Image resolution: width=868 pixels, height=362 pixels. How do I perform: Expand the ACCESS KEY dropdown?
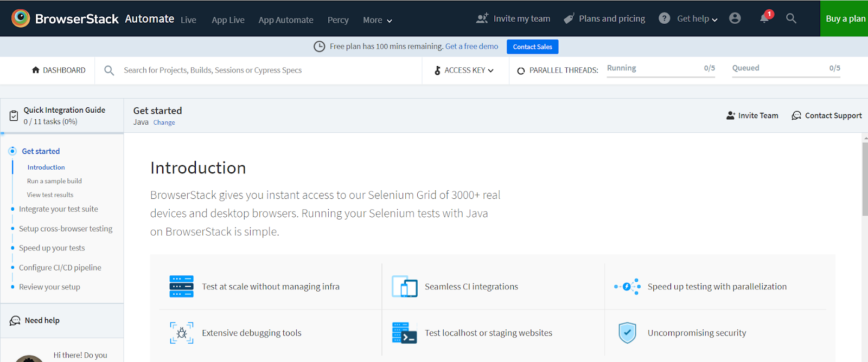click(x=464, y=70)
